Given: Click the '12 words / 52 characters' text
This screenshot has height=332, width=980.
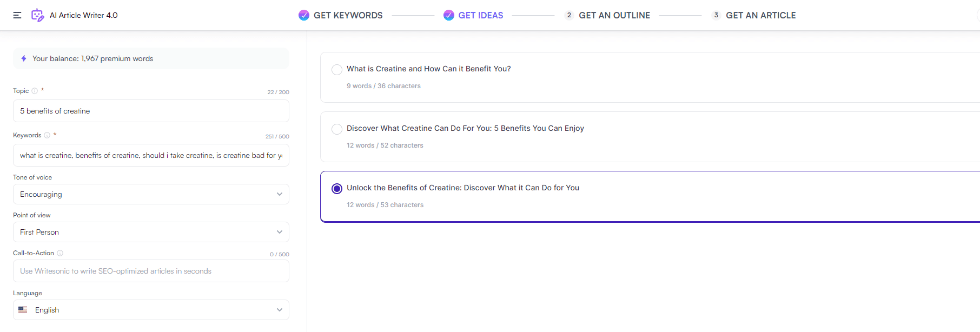Looking at the screenshot, I should pyautogui.click(x=385, y=145).
